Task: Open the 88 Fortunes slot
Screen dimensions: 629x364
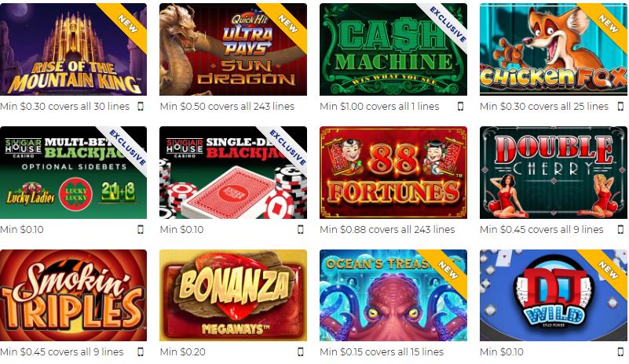Action: click(393, 173)
